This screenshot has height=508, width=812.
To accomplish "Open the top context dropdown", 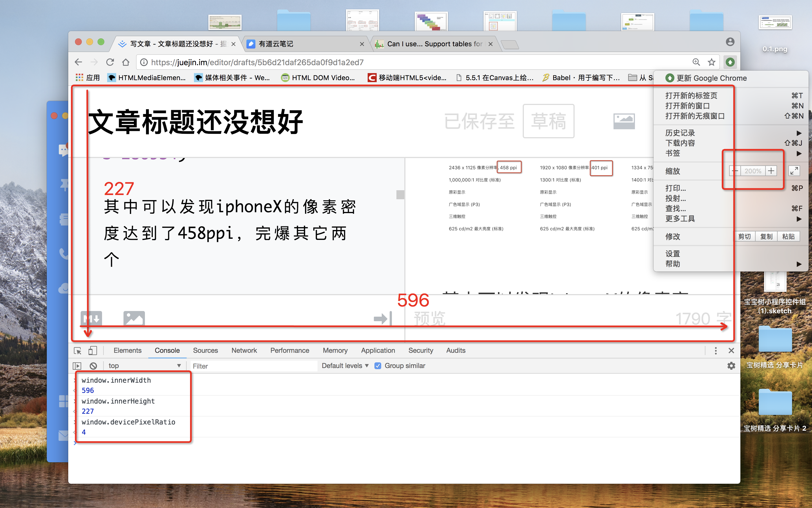I will pos(144,365).
